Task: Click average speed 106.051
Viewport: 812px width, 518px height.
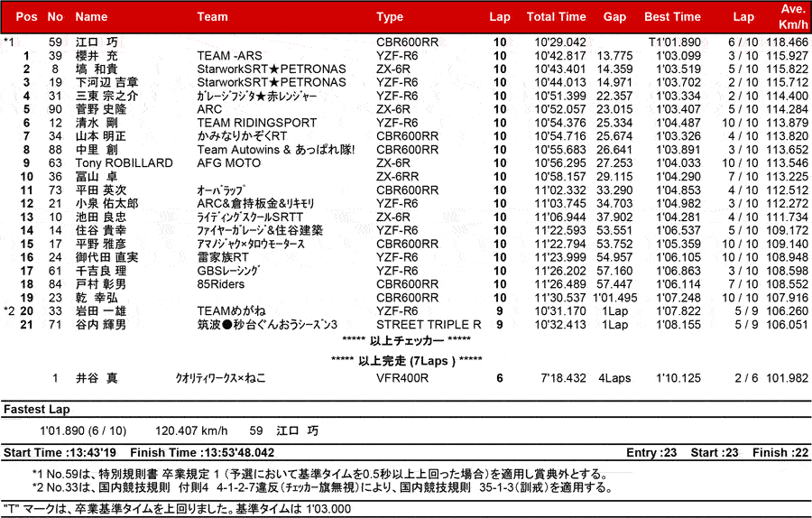Action: [787, 325]
